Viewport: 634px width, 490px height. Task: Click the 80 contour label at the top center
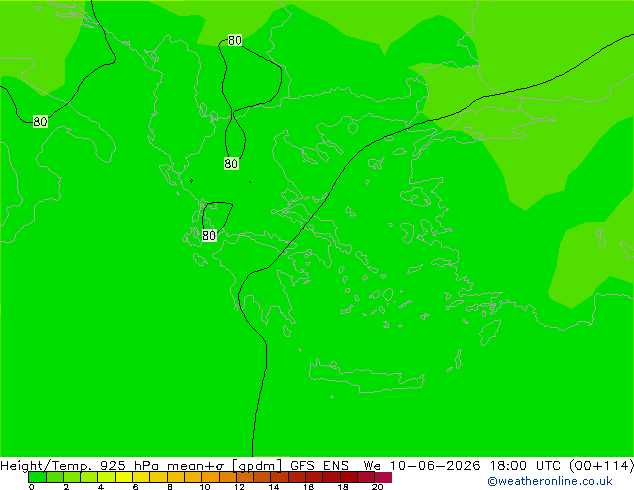coord(235,40)
